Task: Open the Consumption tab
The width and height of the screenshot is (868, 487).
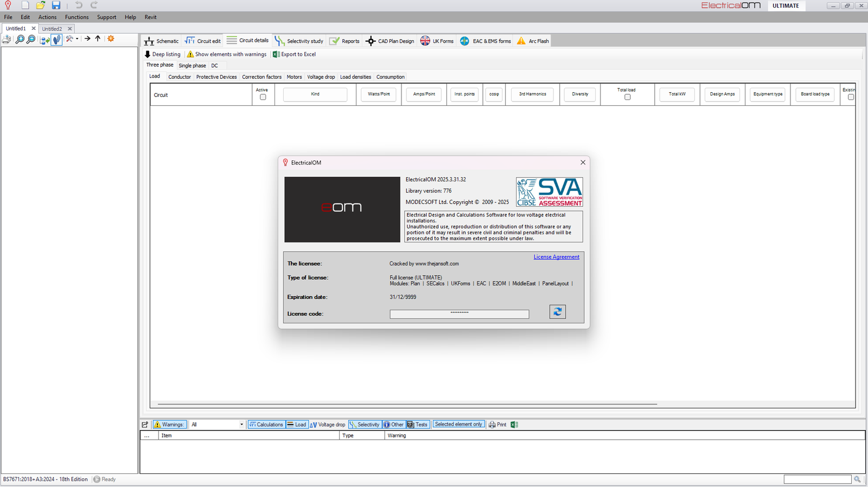Action: [x=391, y=77]
